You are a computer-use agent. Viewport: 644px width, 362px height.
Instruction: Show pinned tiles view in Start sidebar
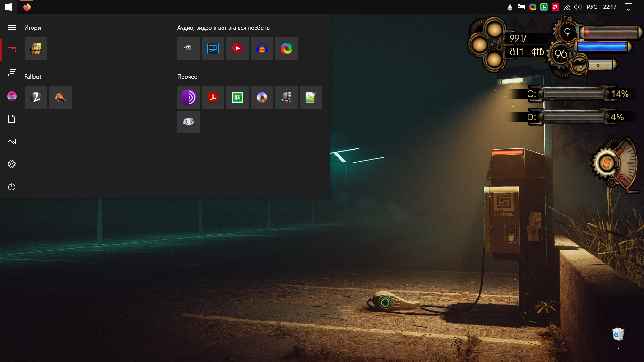click(x=12, y=50)
